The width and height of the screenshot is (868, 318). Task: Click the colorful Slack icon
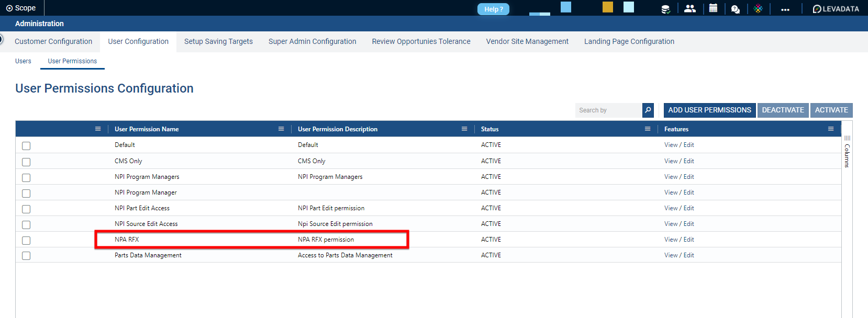click(758, 9)
